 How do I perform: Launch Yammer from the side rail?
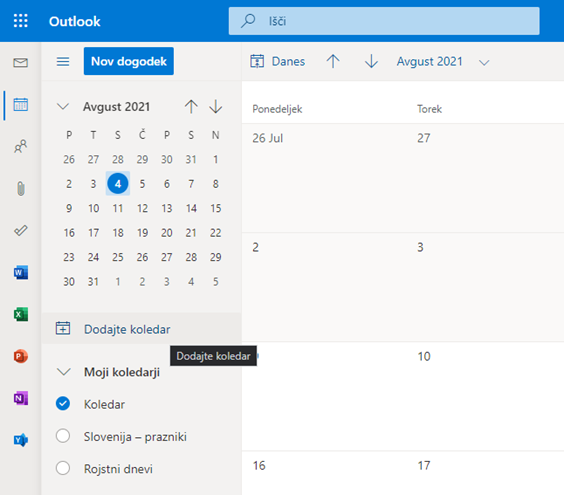[x=21, y=440]
